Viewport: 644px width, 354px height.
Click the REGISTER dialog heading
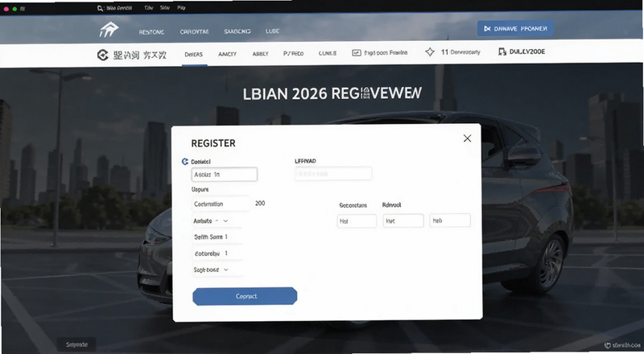tap(213, 143)
